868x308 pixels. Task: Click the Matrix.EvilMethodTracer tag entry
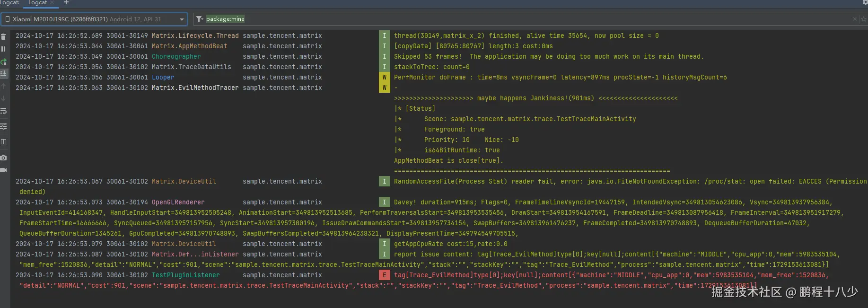tap(195, 88)
